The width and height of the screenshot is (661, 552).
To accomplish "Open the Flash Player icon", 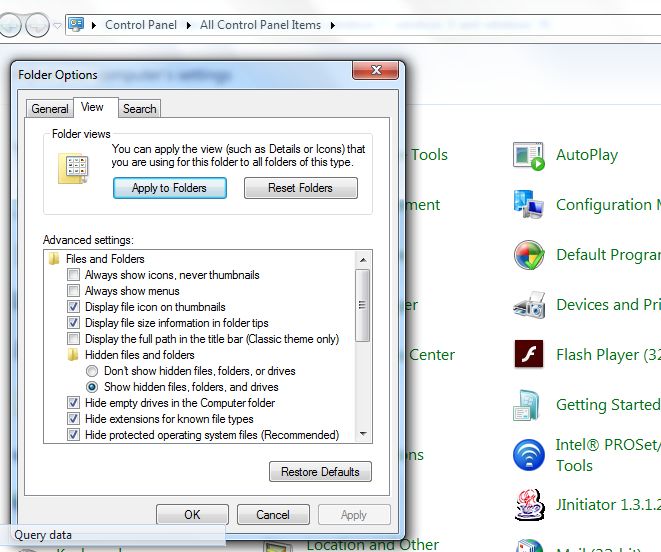I will point(529,354).
